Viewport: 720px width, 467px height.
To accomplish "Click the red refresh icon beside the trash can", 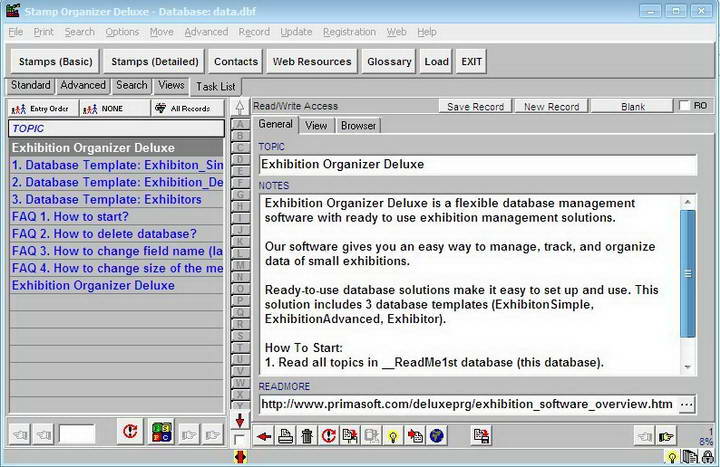I will pos(328,436).
